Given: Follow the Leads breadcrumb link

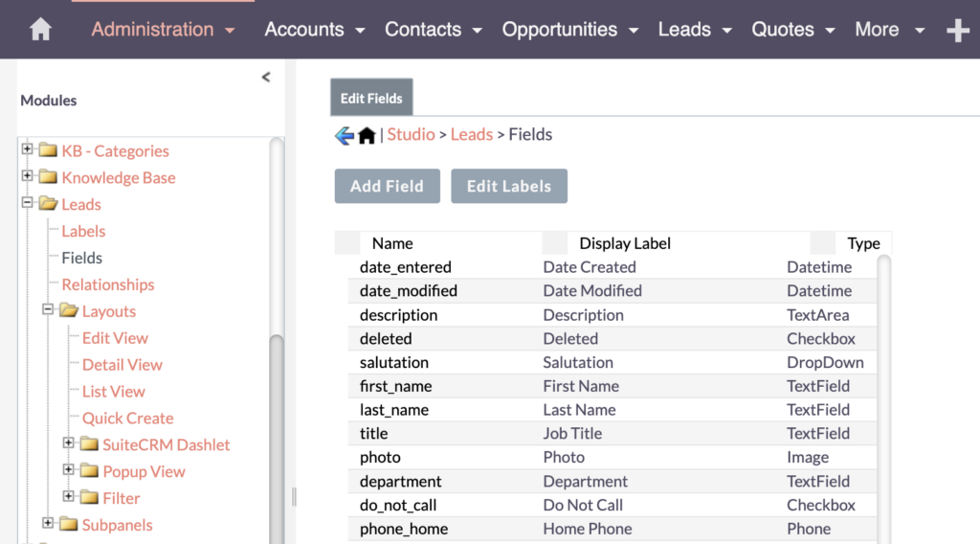Looking at the screenshot, I should click(x=471, y=134).
